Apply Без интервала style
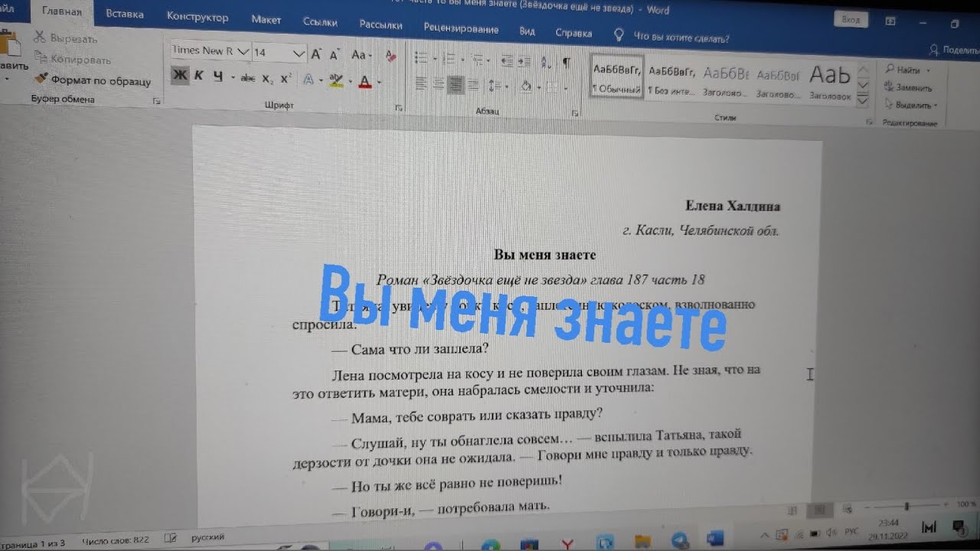 click(x=671, y=81)
